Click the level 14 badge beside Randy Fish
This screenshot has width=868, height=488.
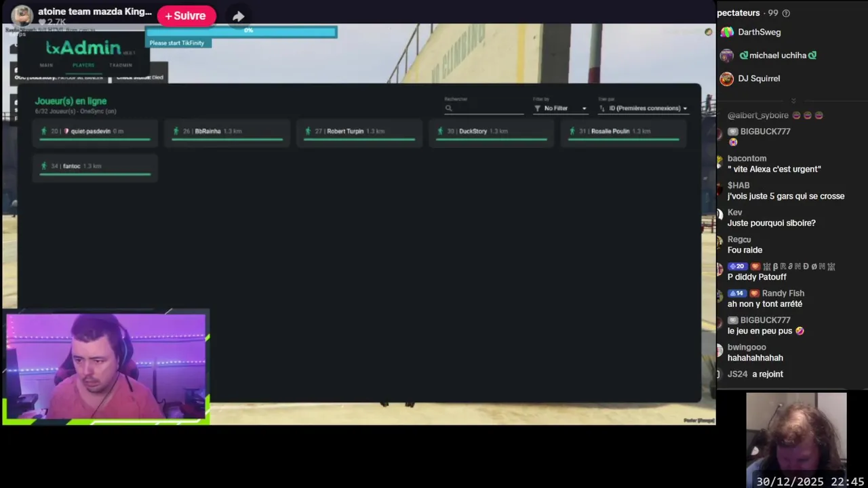pos(737,293)
